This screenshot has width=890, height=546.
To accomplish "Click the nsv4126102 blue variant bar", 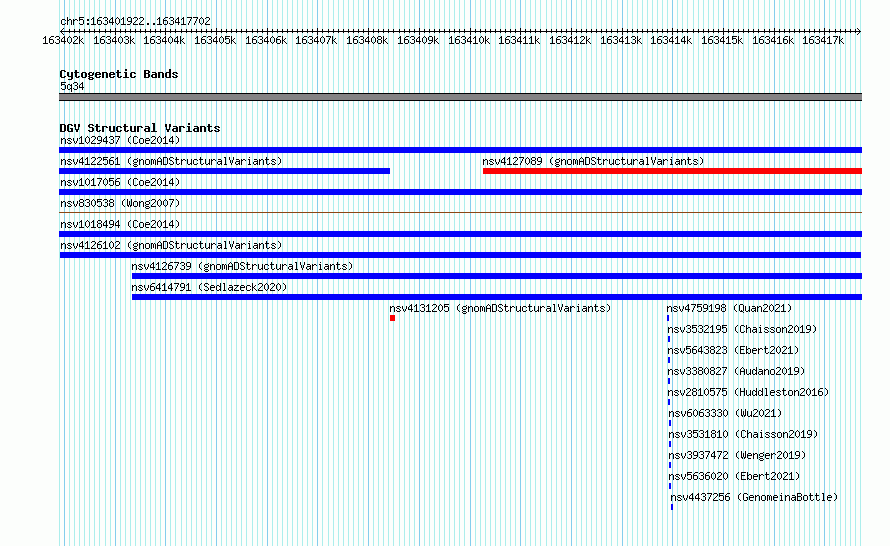I will 460,255.
